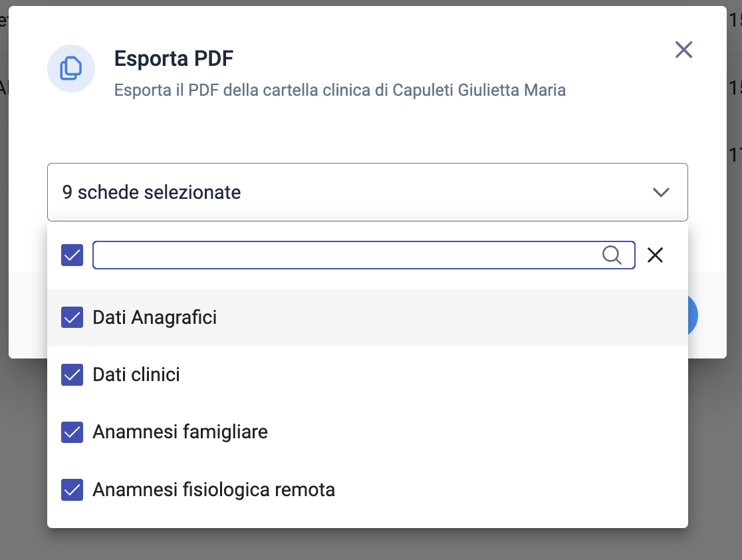
Task: Click the Esporta PDF document copy icon
Action: [71, 69]
